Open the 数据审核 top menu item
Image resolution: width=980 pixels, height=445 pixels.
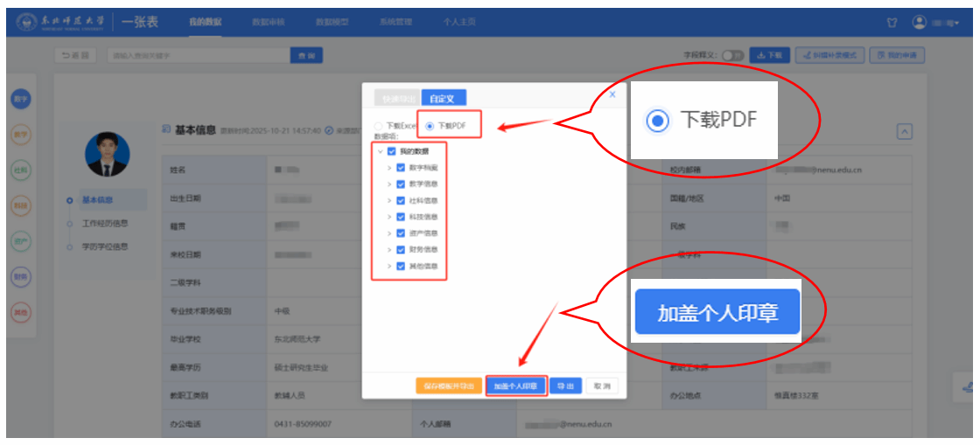[268, 22]
